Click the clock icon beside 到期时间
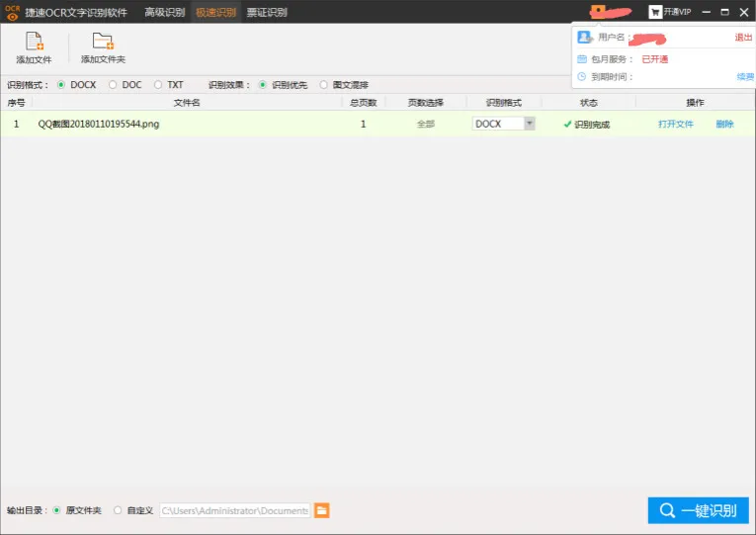 point(582,77)
